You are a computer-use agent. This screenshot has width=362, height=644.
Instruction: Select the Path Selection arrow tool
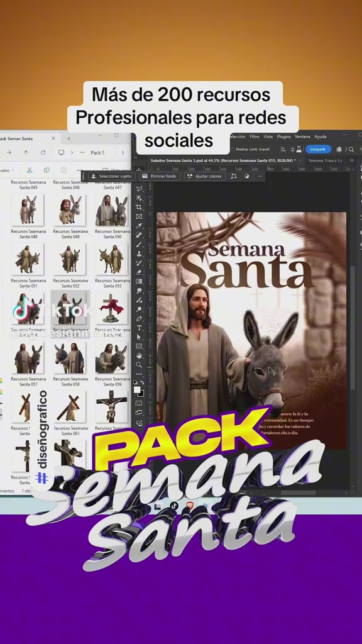click(x=139, y=337)
